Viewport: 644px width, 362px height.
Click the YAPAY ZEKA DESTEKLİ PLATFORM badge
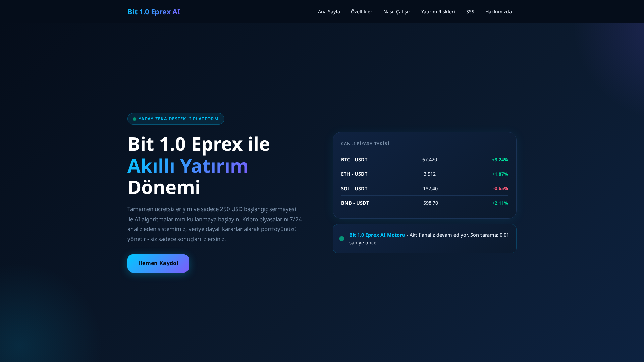pos(176,118)
